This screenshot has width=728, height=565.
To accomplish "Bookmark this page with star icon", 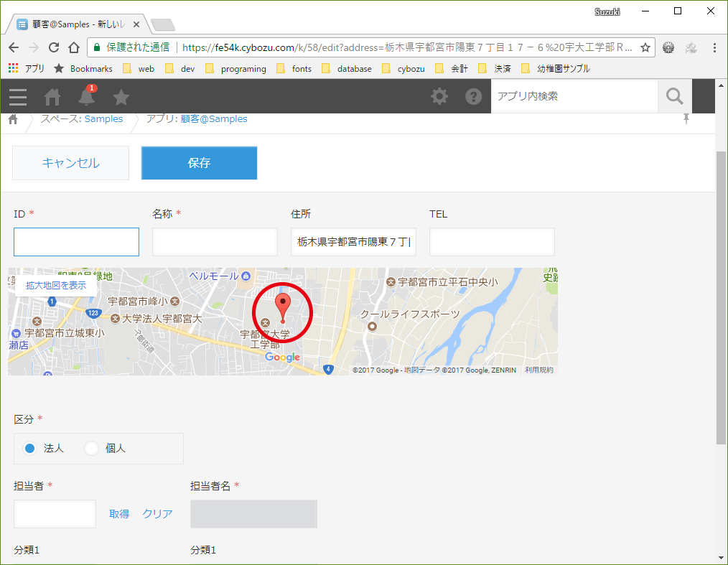I will (645, 47).
